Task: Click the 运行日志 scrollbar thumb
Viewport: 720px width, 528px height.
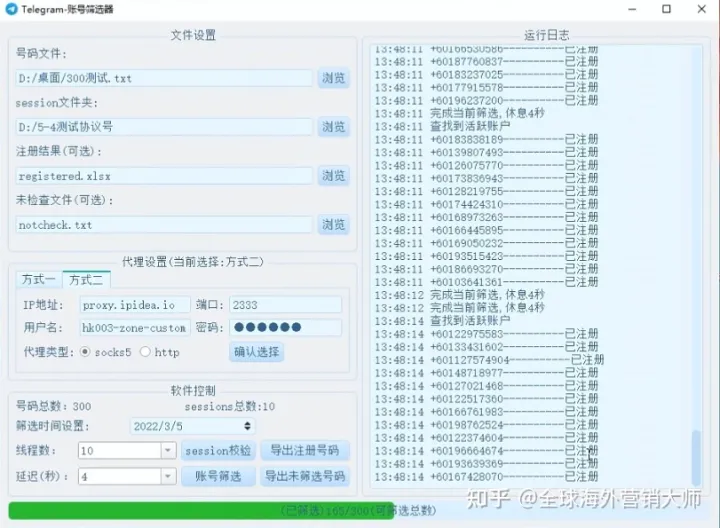Action: 697,458
